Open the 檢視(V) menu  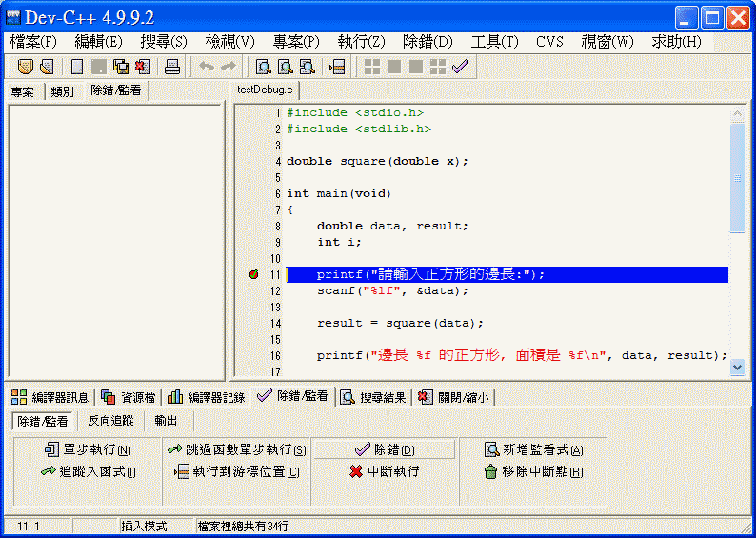[229, 42]
